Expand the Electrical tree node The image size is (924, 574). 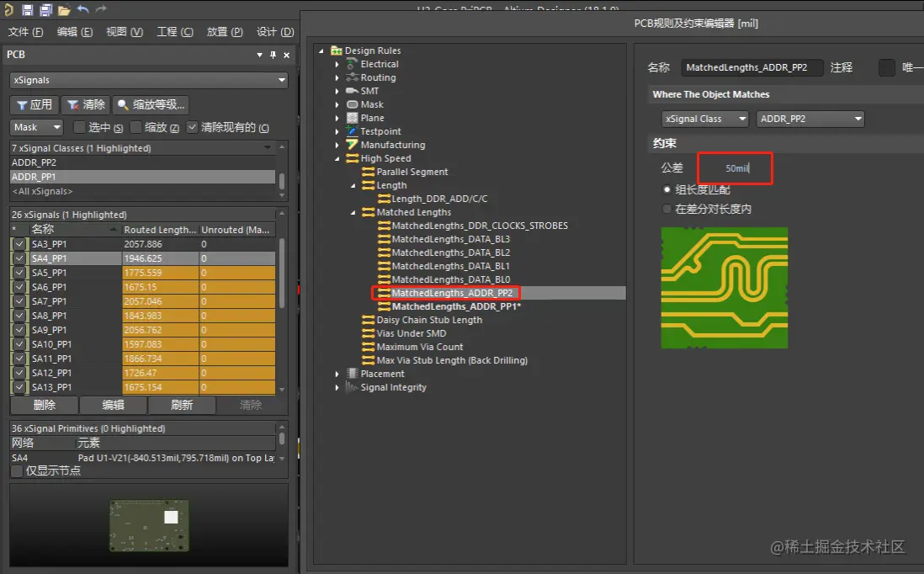click(x=337, y=64)
